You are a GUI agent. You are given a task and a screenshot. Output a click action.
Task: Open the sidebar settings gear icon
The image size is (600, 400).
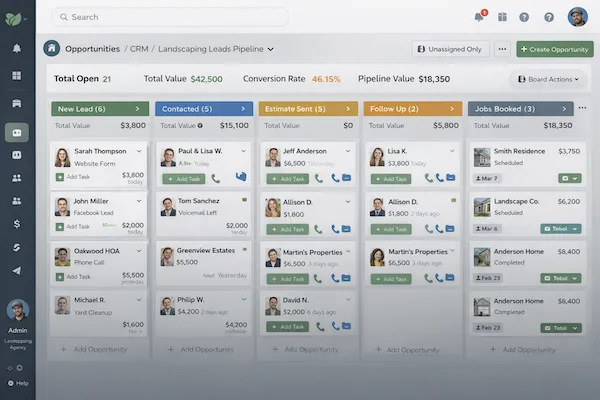click(20, 367)
